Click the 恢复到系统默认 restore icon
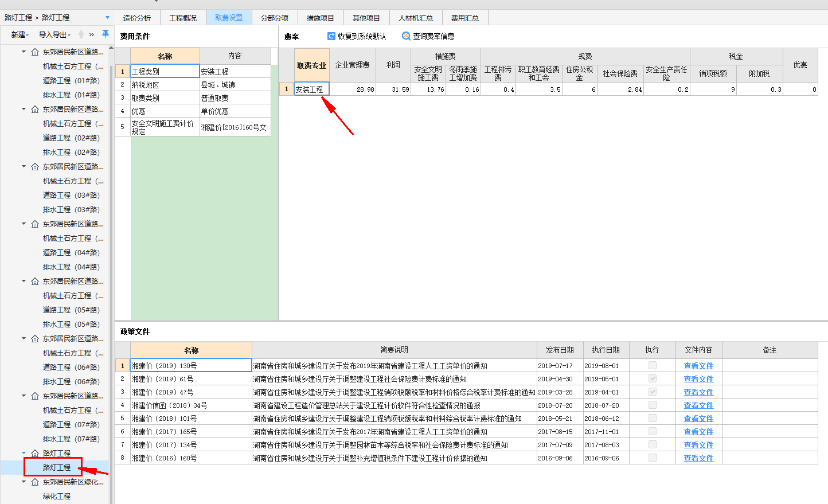This screenshot has height=504, width=828. pyautogui.click(x=331, y=36)
